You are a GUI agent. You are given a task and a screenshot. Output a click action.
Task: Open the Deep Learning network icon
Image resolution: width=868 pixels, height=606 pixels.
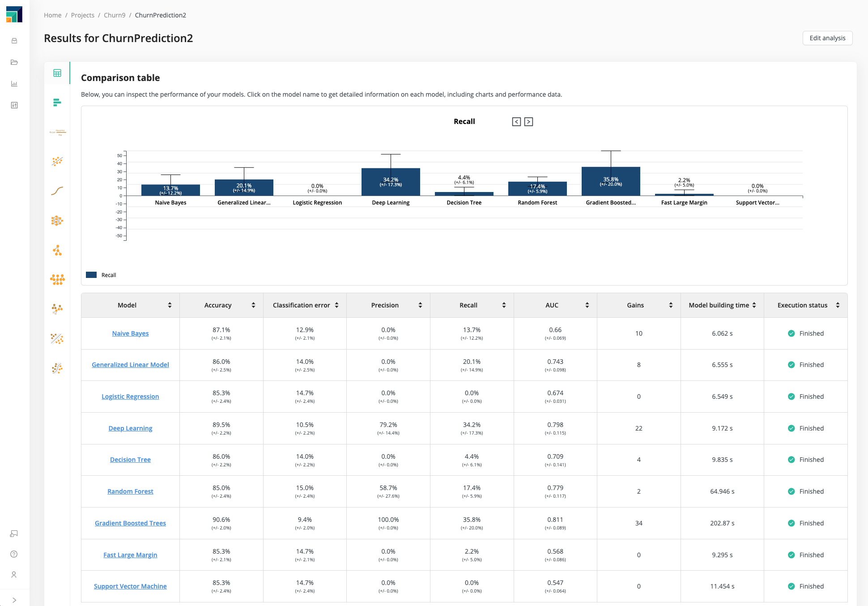tap(57, 221)
